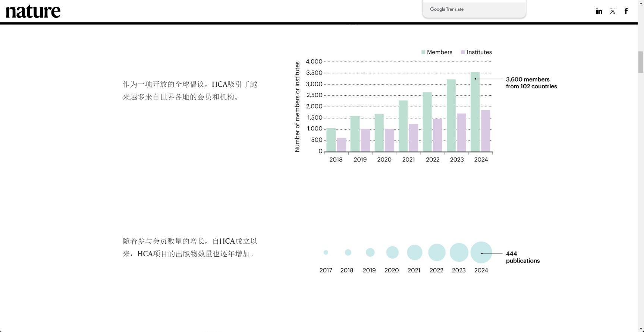
Task: Share the article on Facebook
Action: (626, 11)
